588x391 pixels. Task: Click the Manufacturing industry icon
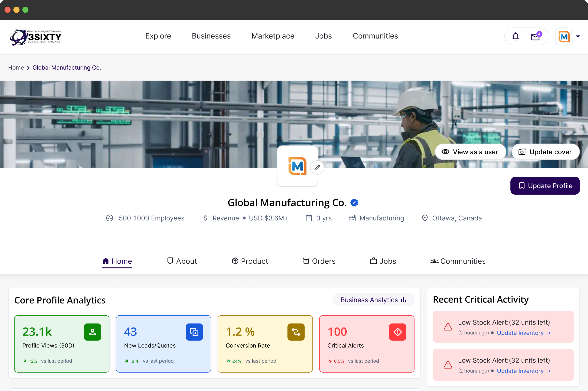click(352, 218)
